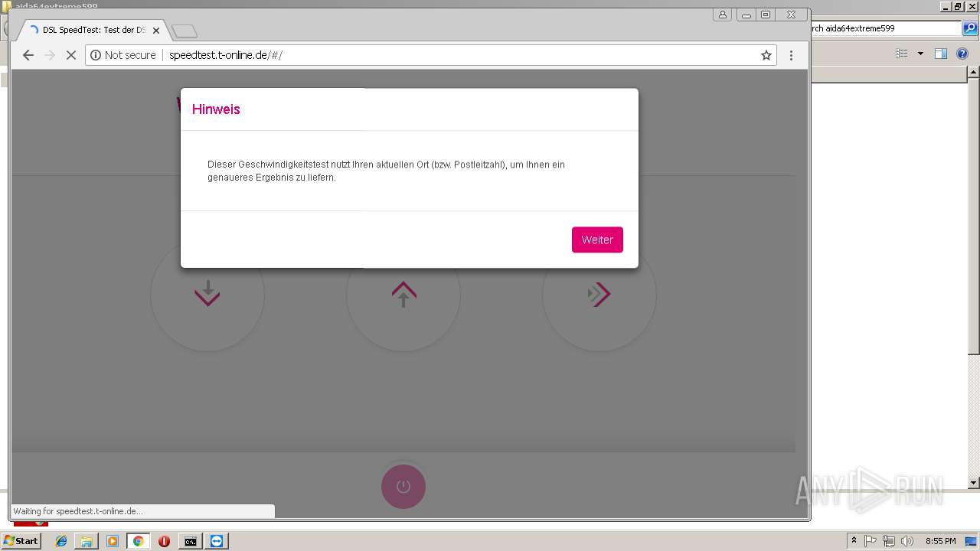Maximize the Chrome window

coord(765,15)
